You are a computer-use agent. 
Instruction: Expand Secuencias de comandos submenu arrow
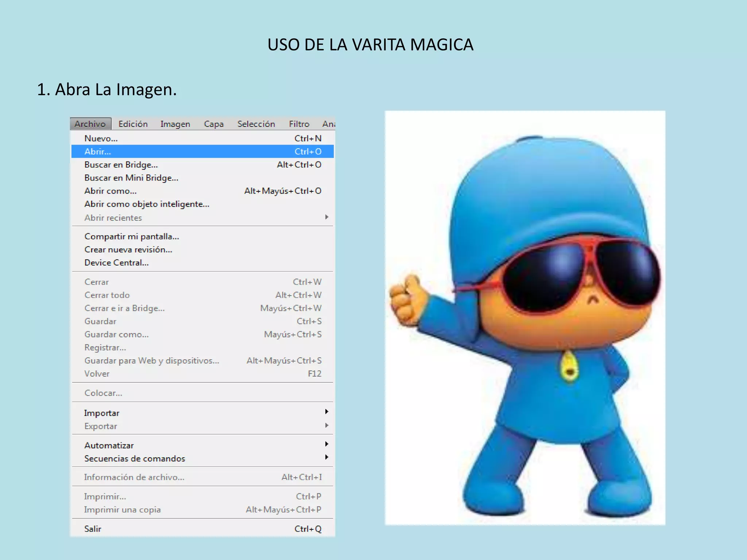[326, 457]
